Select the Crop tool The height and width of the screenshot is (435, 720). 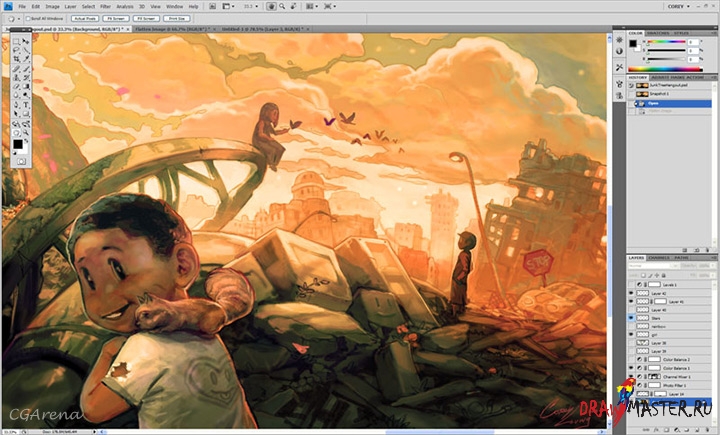pos(15,59)
